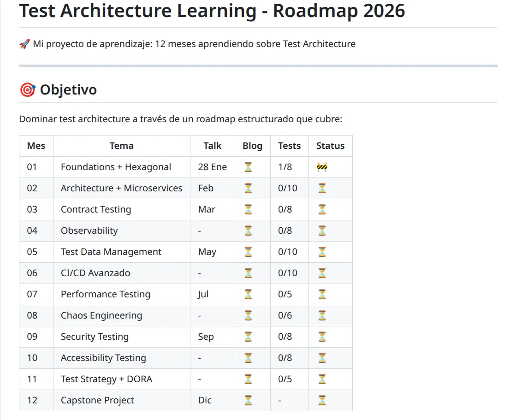Viewport: 516px width, 420px height.
Task: Click the hourglass status for Security Testing
Action: [321, 337]
